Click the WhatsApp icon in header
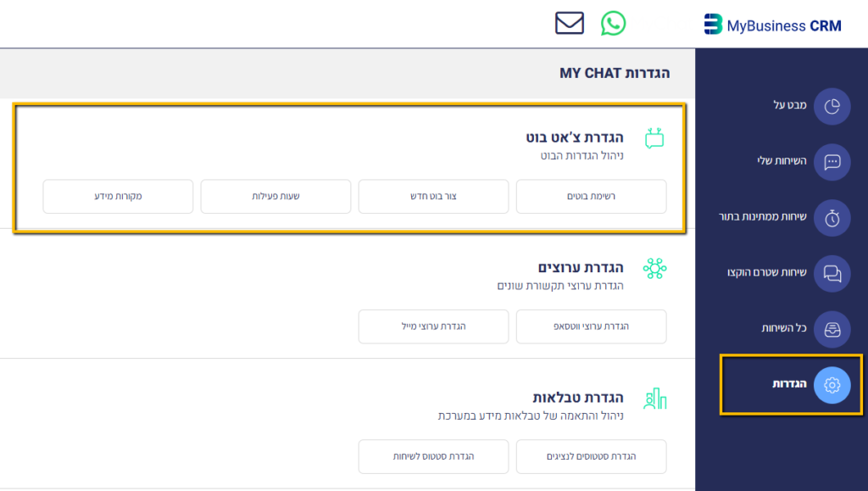The width and height of the screenshot is (868, 491). pyautogui.click(x=613, y=23)
